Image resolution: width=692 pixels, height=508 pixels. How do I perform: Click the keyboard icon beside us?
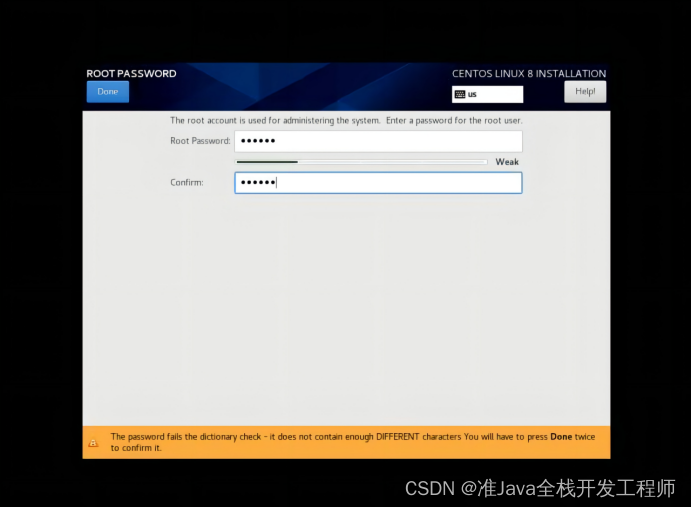pyautogui.click(x=460, y=94)
